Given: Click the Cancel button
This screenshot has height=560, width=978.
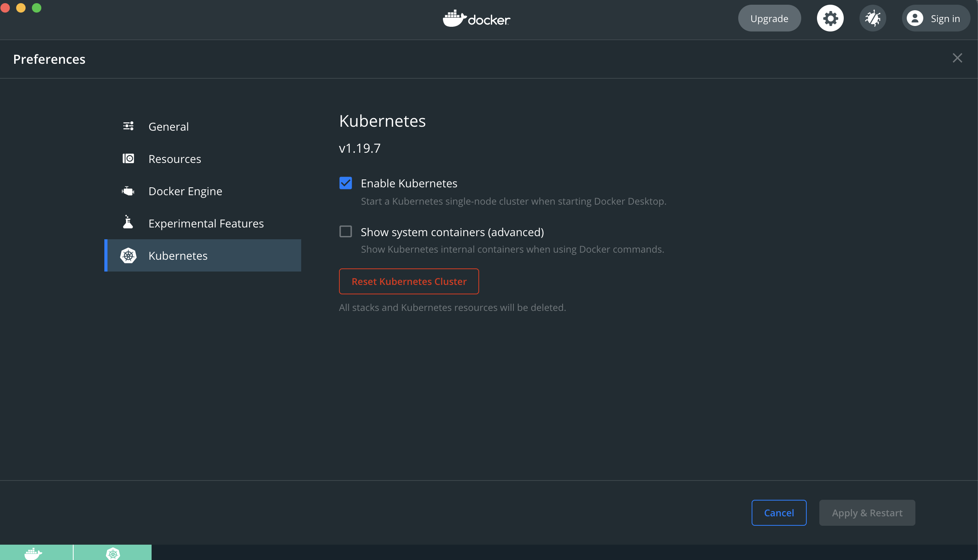Looking at the screenshot, I should 778,513.
